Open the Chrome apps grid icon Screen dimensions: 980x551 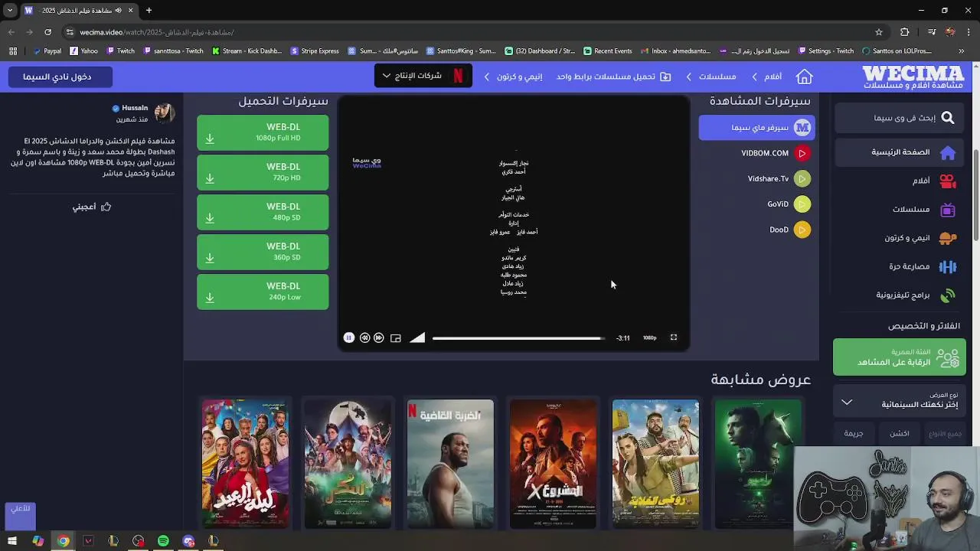click(13, 51)
